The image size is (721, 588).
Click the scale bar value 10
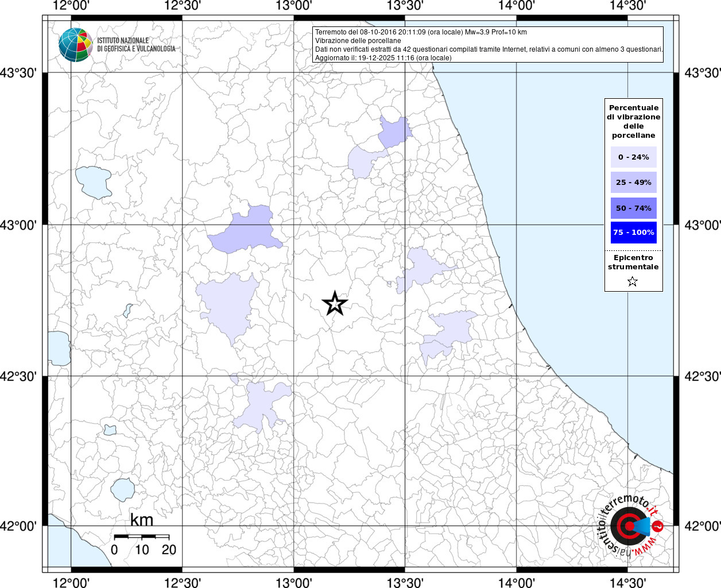tap(142, 550)
